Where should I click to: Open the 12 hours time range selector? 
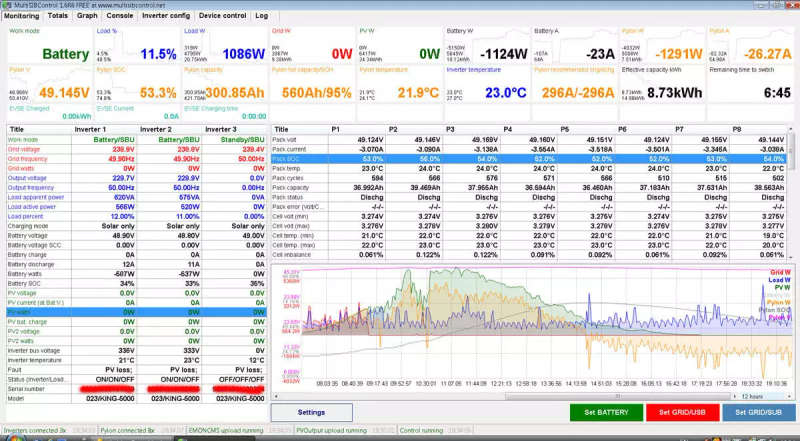pos(764,396)
